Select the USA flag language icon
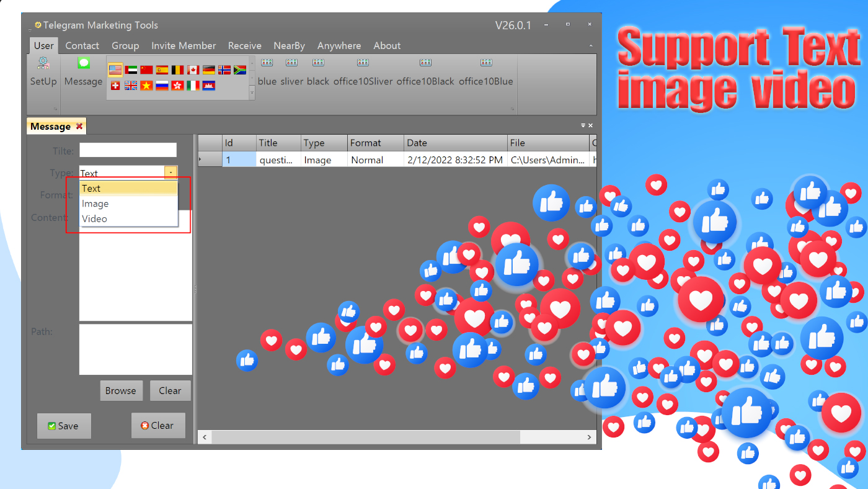This screenshot has width=868, height=489. click(115, 70)
